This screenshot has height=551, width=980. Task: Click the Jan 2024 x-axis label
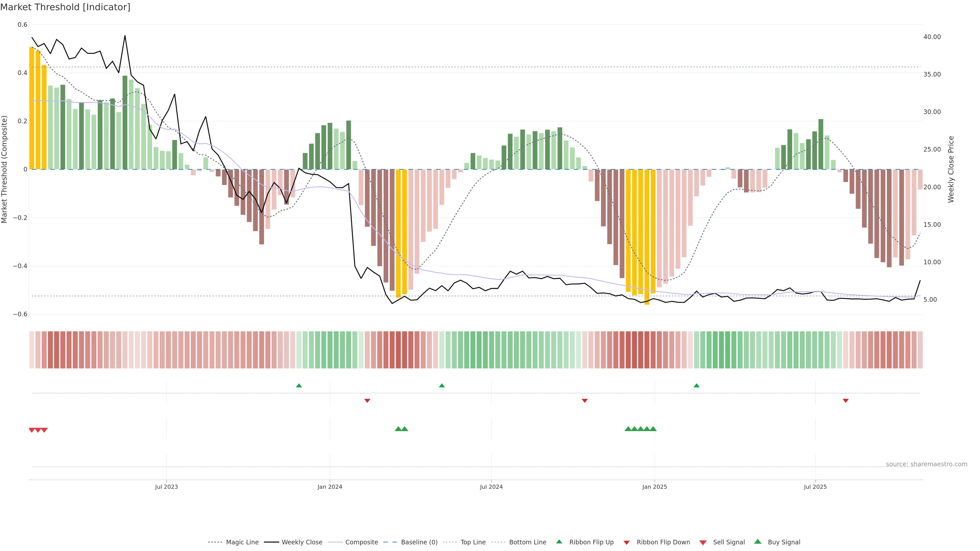pos(329,487)
